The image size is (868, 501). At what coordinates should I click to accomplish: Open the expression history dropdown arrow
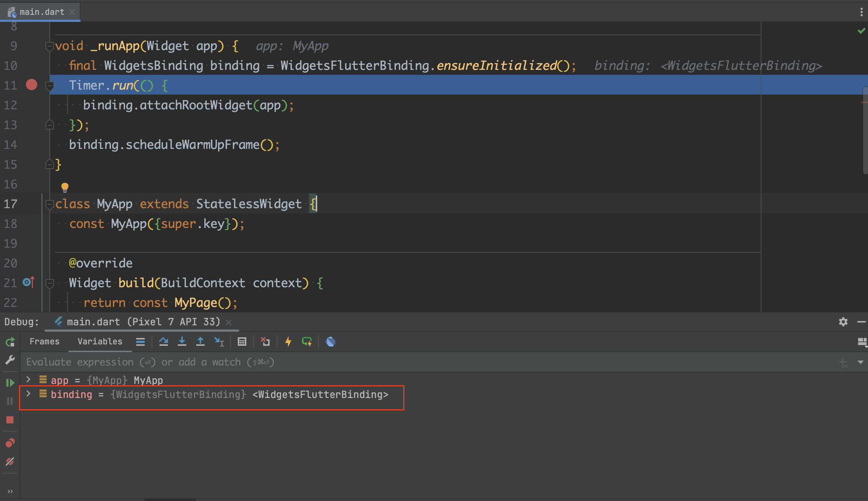click(861, 362)
